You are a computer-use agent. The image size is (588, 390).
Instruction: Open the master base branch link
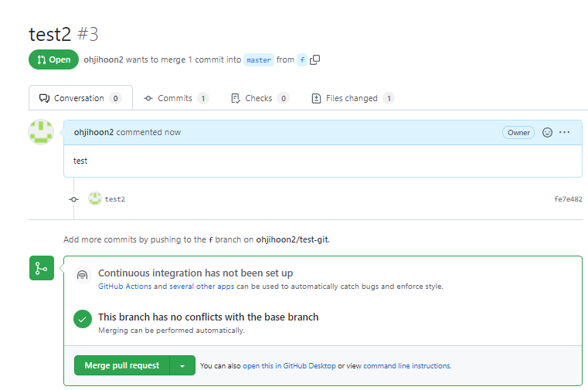(259, 60)
